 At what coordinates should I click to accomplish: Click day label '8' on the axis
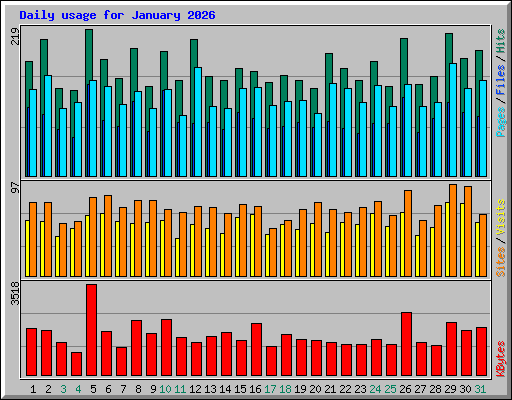point(138,389)
